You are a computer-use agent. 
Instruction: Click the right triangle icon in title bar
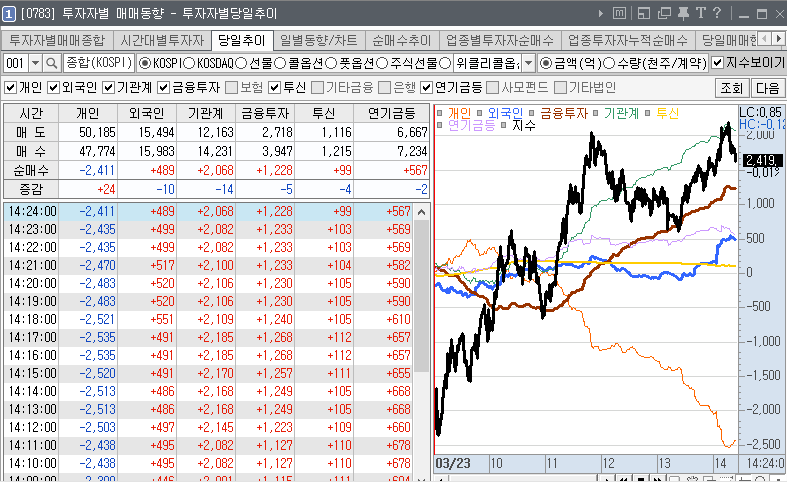coord(601,13)
